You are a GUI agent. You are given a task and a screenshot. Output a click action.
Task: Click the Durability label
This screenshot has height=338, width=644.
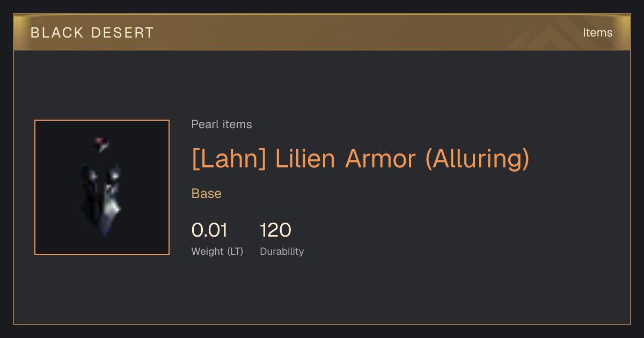pyautogui.click(x=282, y=251)
